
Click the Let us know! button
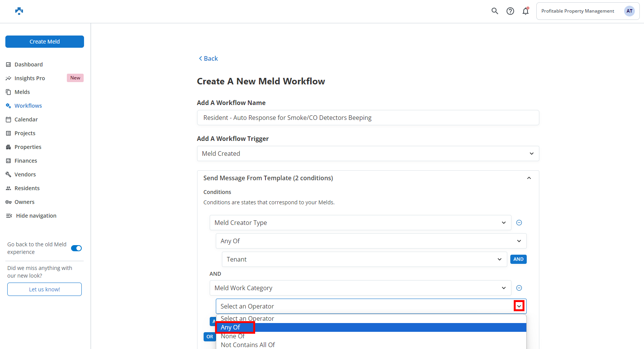(44, 289)
